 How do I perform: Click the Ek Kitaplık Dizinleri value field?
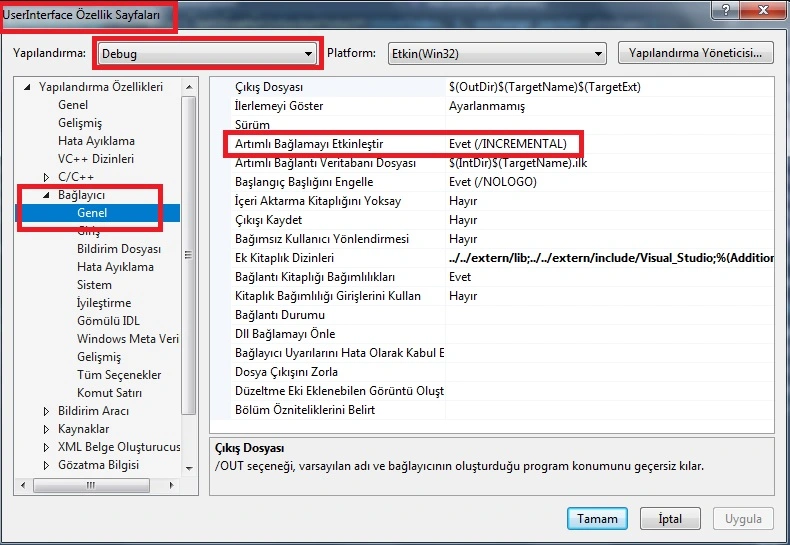pos(610,258)
